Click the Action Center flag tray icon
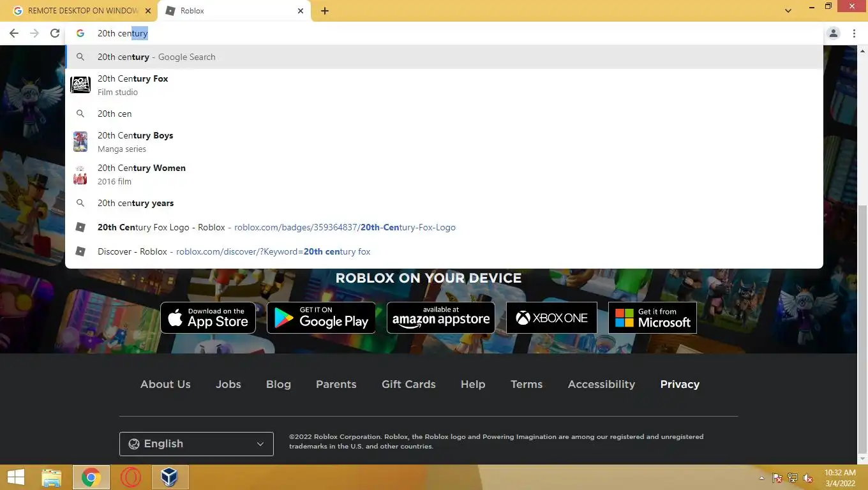This screenshot has width=868, height=490. tap(777, 478)
